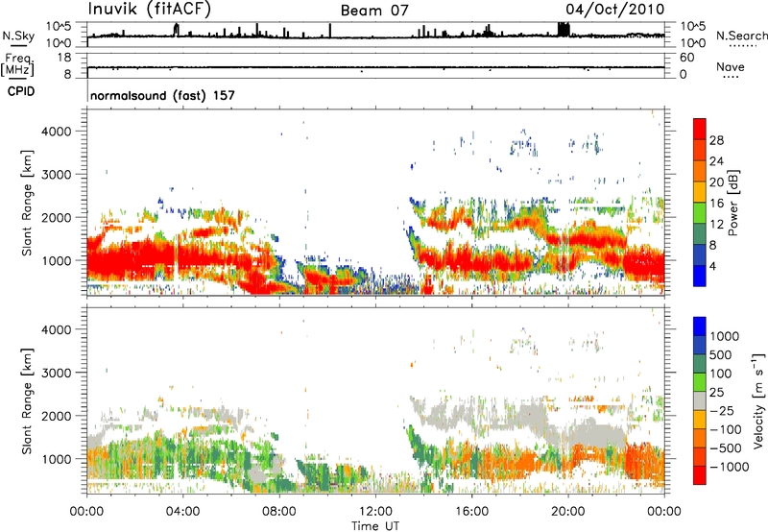This screenshot has width=768, height=532.
Task: Click the '08:00' time axis tick label
Action: click(x=279, y=512)
